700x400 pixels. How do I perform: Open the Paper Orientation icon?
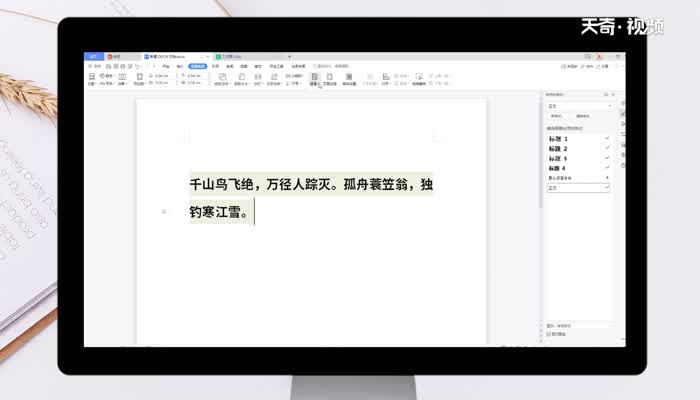pyautogui.click(x=222, y=79)
